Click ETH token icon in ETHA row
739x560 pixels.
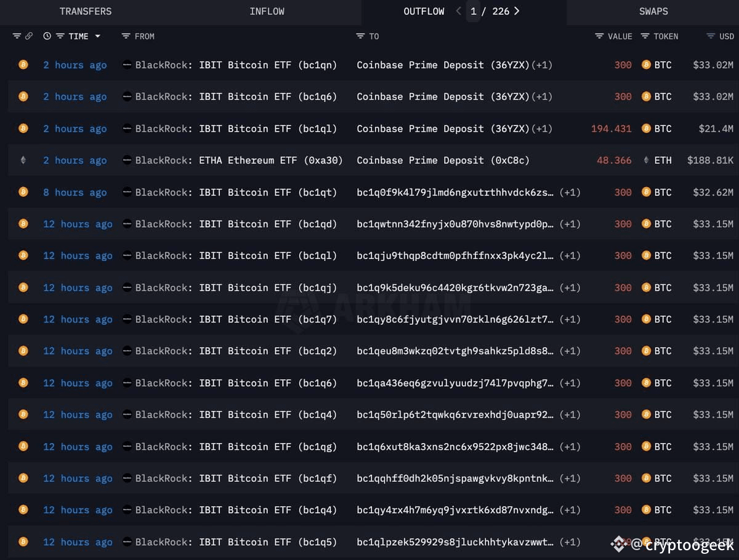[646, 160]
